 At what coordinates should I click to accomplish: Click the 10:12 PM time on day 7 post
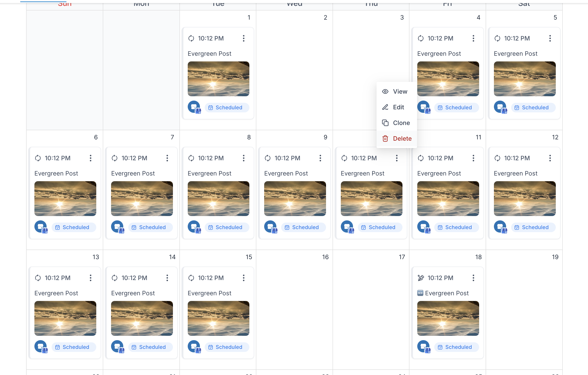pyautogui.click(x=134, y=158)
